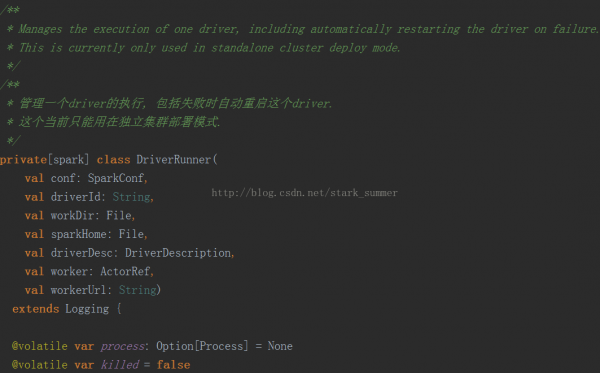Click the DriverRunner class name

173,160
